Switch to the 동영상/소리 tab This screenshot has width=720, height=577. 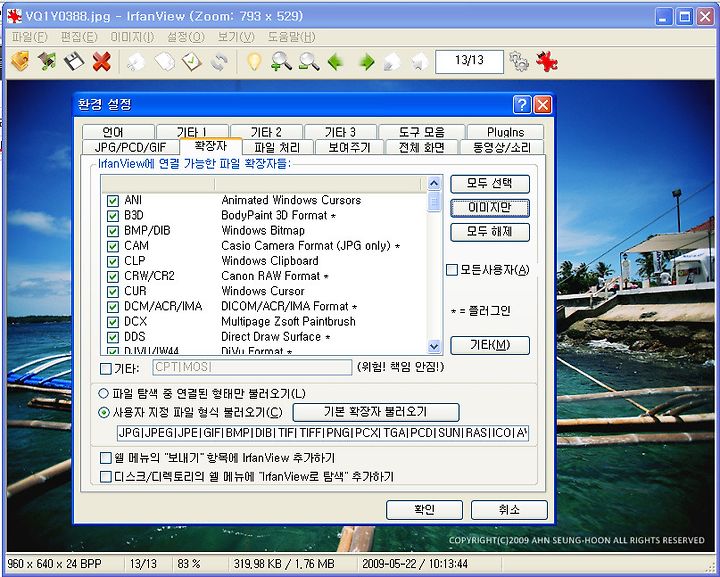(502, 147)
